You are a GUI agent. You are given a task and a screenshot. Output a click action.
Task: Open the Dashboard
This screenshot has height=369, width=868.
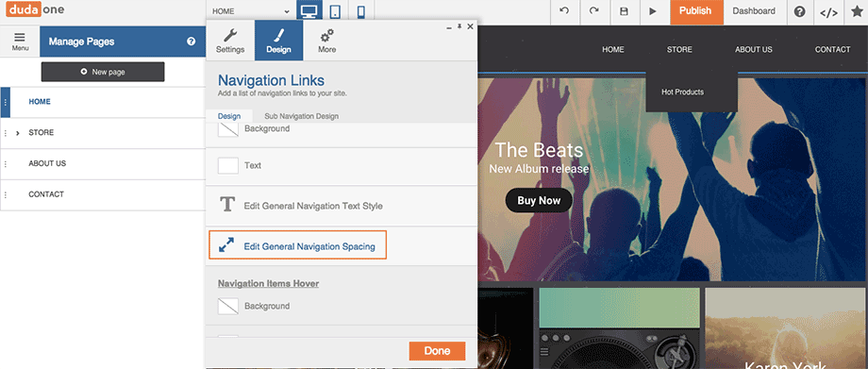click(754, 11)
